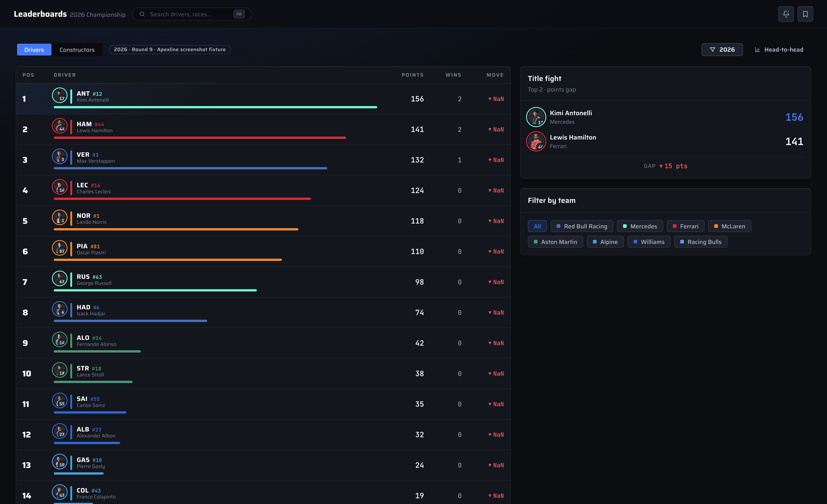Click Max Verstappen's driver avatar
The image size is (827, 504).
pyautogui.click(x=60, y=156)
